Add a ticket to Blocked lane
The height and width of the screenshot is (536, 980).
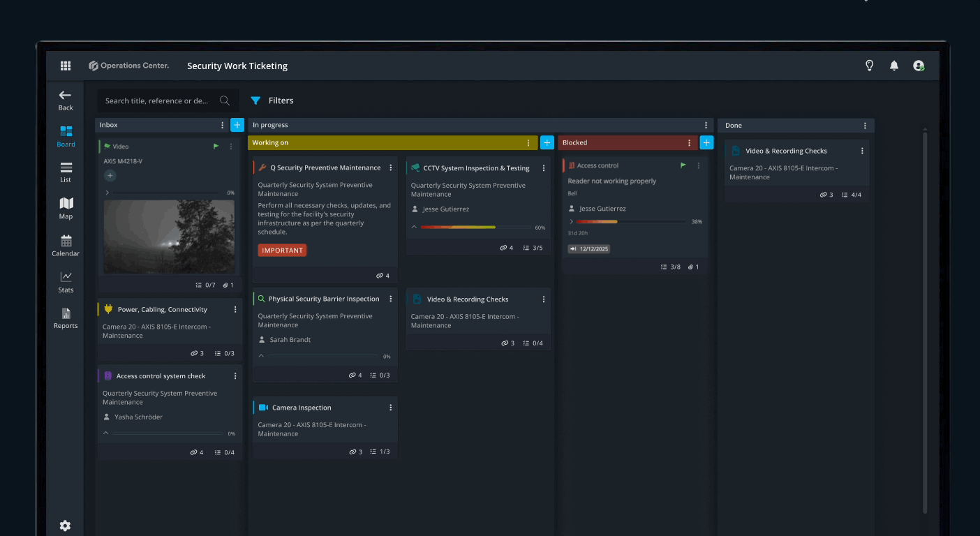(x=706, y=142)
